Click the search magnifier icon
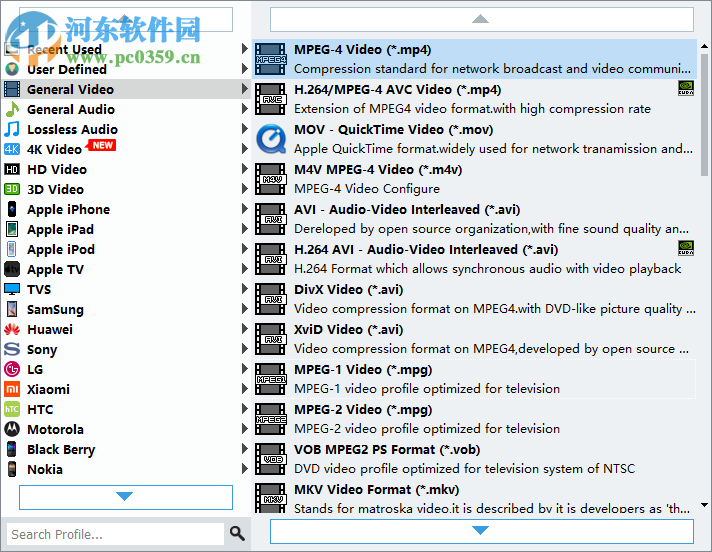 (237, 534)
